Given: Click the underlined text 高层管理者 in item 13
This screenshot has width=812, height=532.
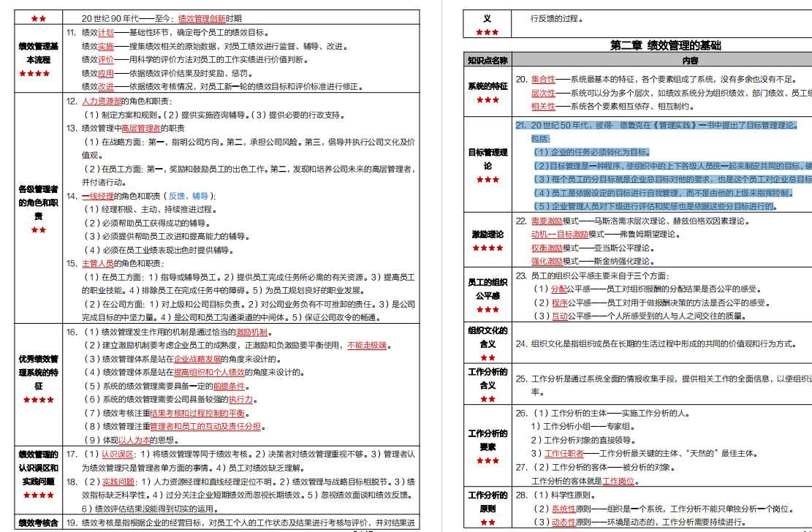Looking at the screenshot, I should [x=141, y=128].
